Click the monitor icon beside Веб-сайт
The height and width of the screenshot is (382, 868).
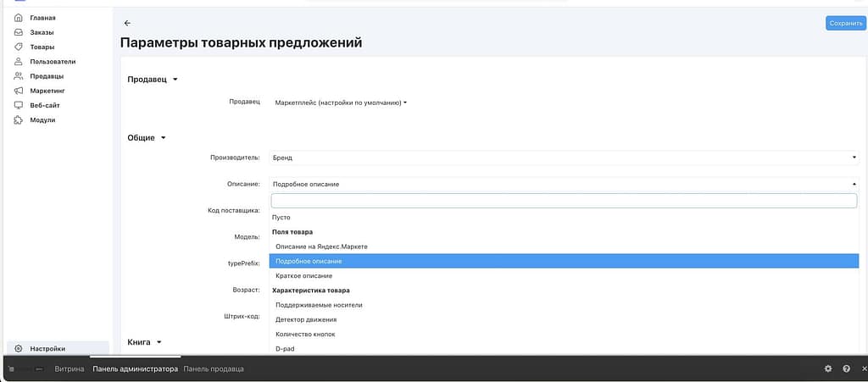[x=19, y=105]
